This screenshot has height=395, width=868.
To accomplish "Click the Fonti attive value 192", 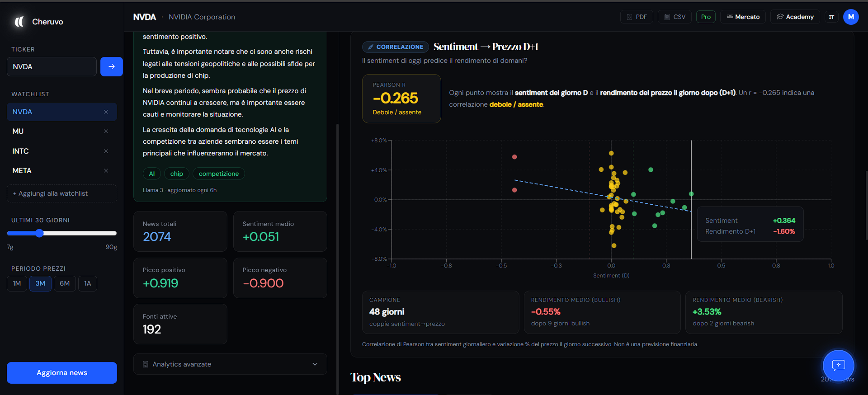I will coord(152,329).
